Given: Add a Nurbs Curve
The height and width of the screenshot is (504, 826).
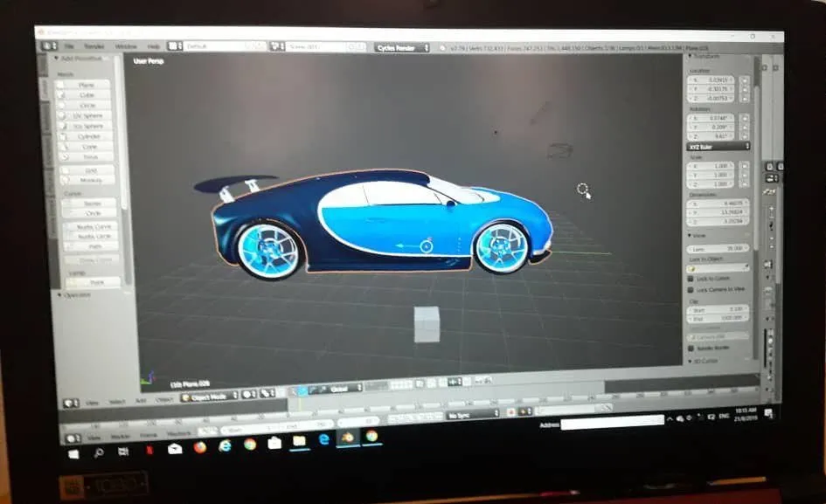Looking at the screenshot, I should pos(91,227).
